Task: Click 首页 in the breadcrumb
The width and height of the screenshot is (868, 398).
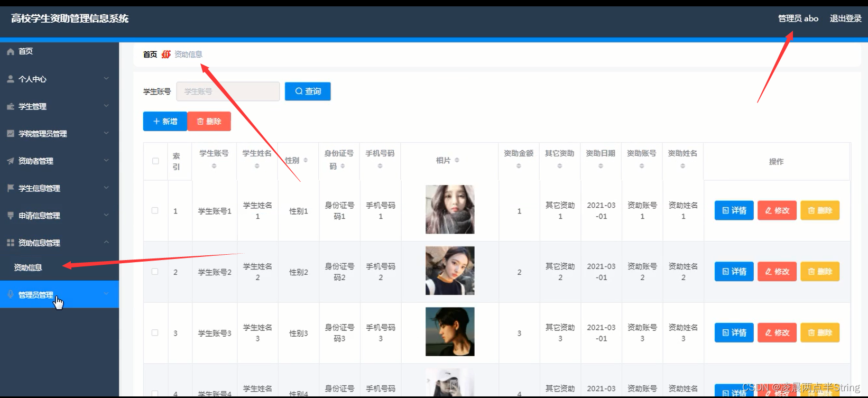Action: (150, 54)
